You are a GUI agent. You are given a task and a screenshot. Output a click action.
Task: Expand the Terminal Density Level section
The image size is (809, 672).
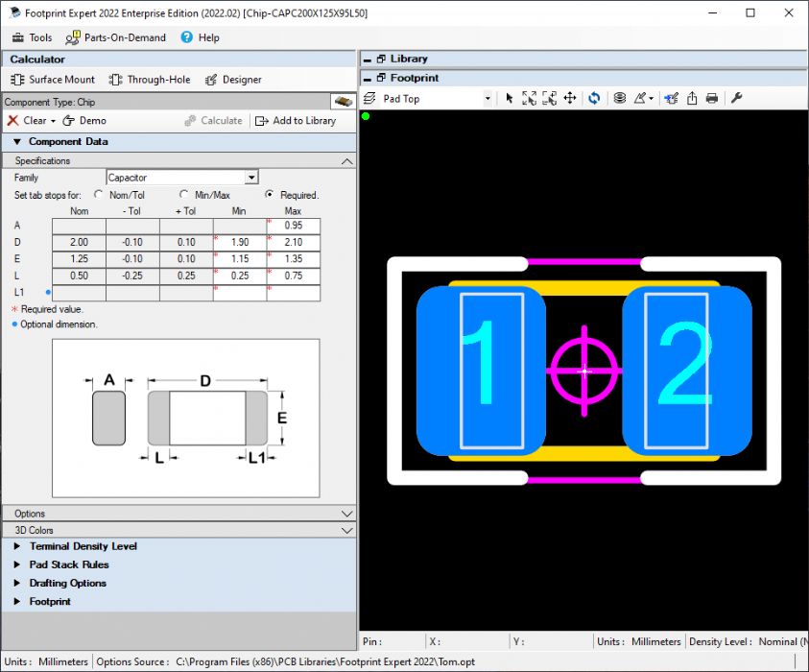(x=83, y=546)
